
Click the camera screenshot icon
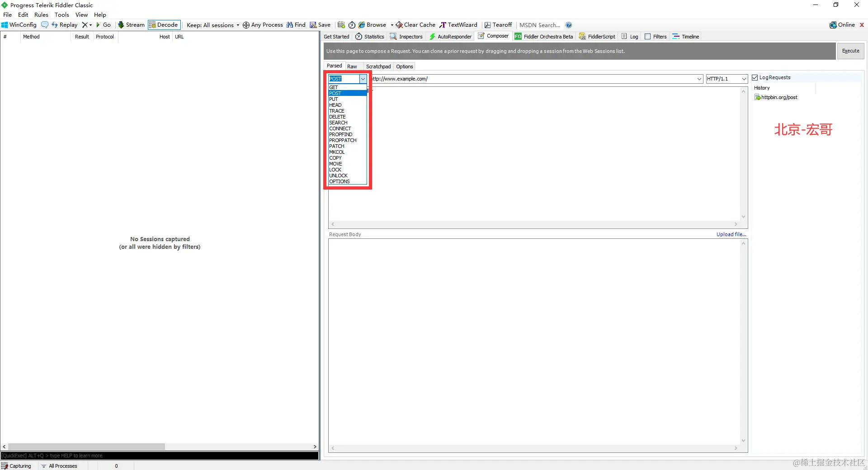[341, 25]
